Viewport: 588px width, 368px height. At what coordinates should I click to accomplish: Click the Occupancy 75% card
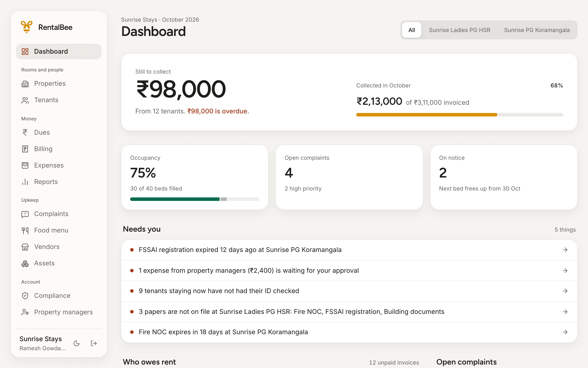coord(195,177)
